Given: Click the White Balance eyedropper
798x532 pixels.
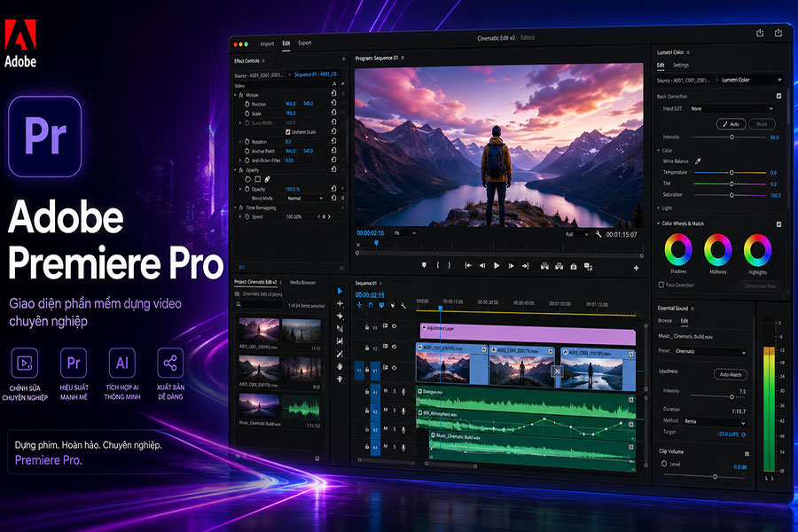Looking at the screenshot, I should tap(699, 160).
